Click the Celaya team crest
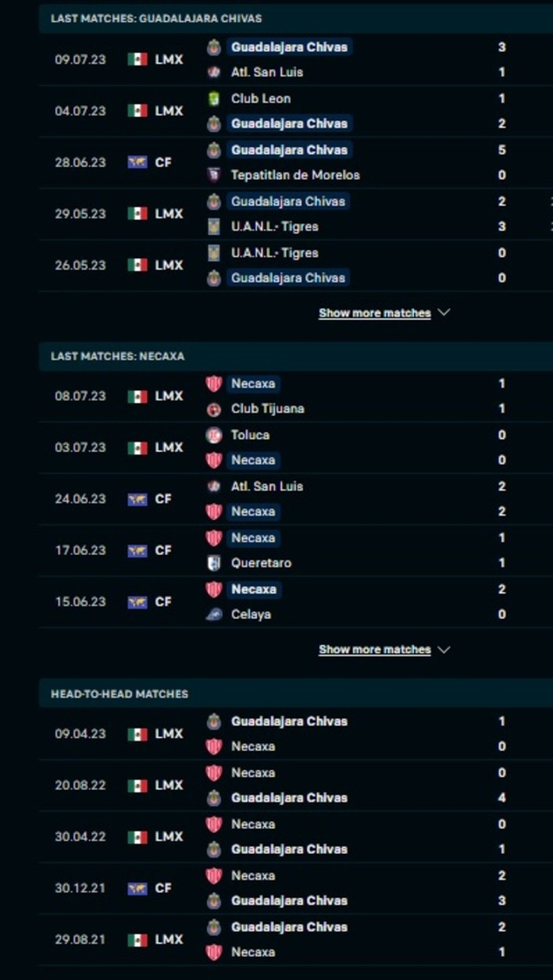The width and height of the screenshot is (553, 980). point(214,615)
